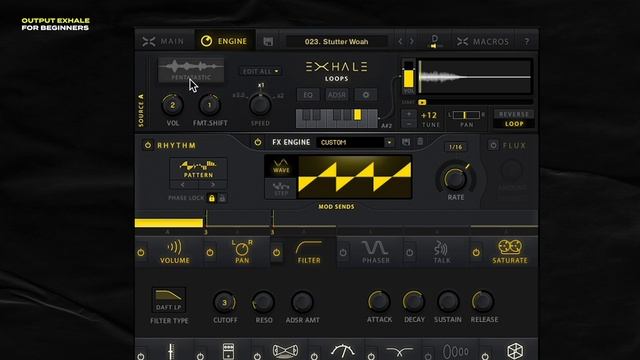Click the Rate knob

(x=456, y=178)
